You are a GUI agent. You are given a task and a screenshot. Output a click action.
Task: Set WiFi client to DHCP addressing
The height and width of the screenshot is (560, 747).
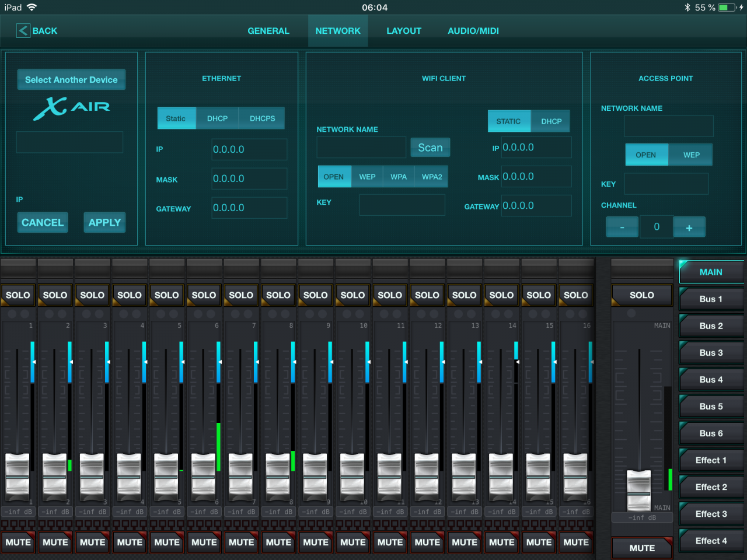[551, 121]
